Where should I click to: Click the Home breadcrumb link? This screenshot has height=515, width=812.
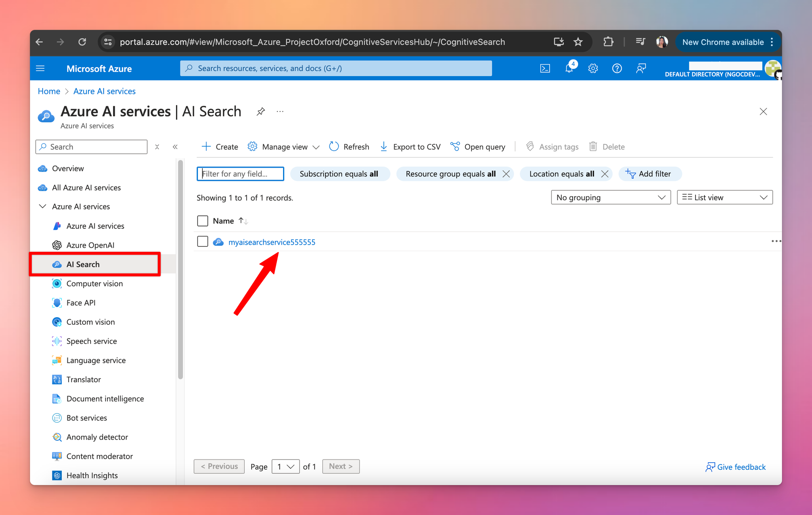49,91
